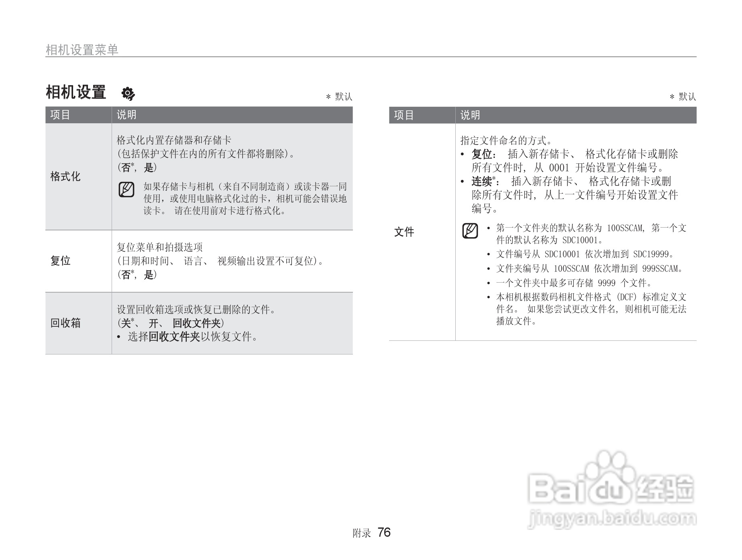Click the 项目 header in the left table

60,115
